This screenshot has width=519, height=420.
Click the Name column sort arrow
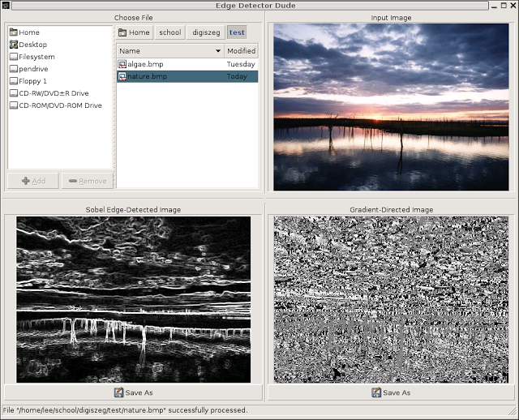point(217,51)
